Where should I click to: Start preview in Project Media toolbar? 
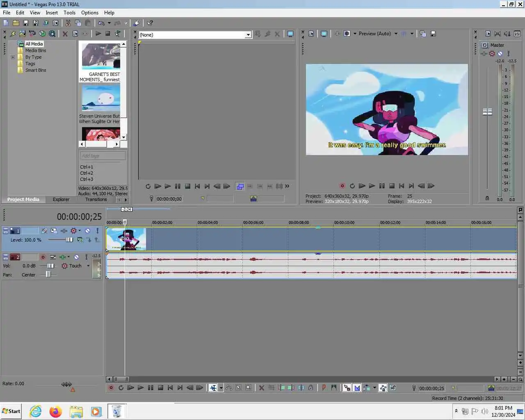tap(98, 34)
